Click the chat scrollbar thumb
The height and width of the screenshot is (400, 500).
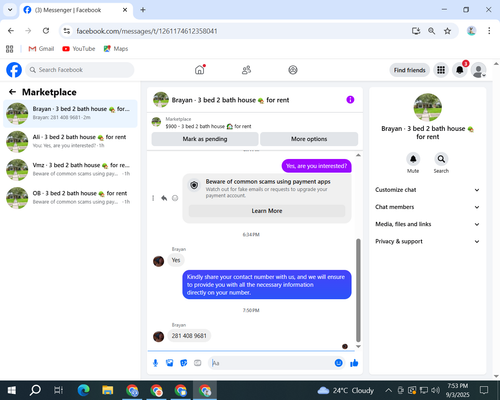pyautogui.click(x=358, y=290)
